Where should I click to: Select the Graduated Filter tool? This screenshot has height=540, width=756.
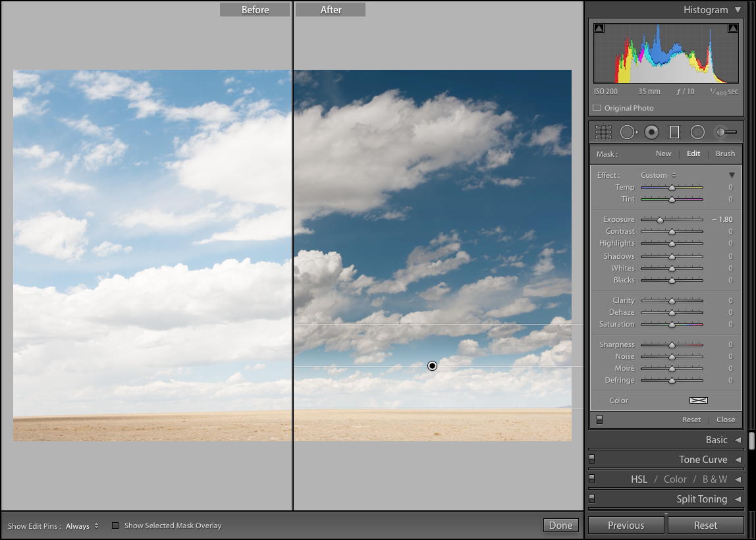[x=674, y=132]
